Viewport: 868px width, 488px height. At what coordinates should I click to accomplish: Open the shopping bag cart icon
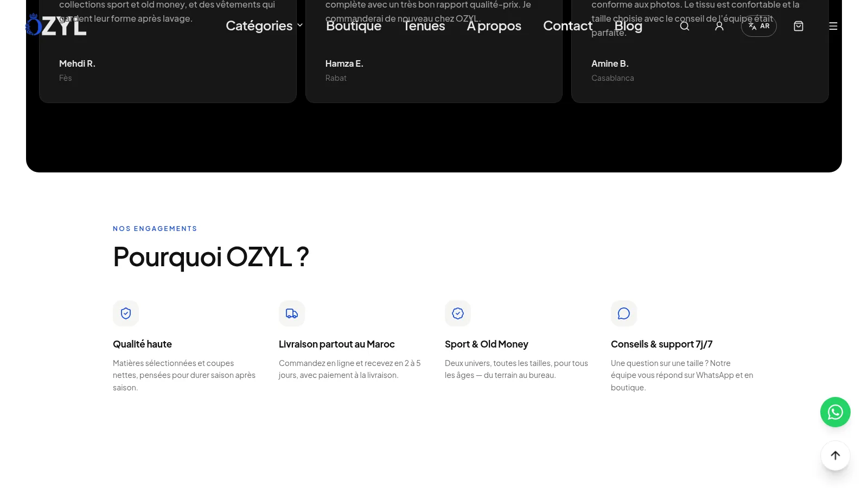(799, 26)
